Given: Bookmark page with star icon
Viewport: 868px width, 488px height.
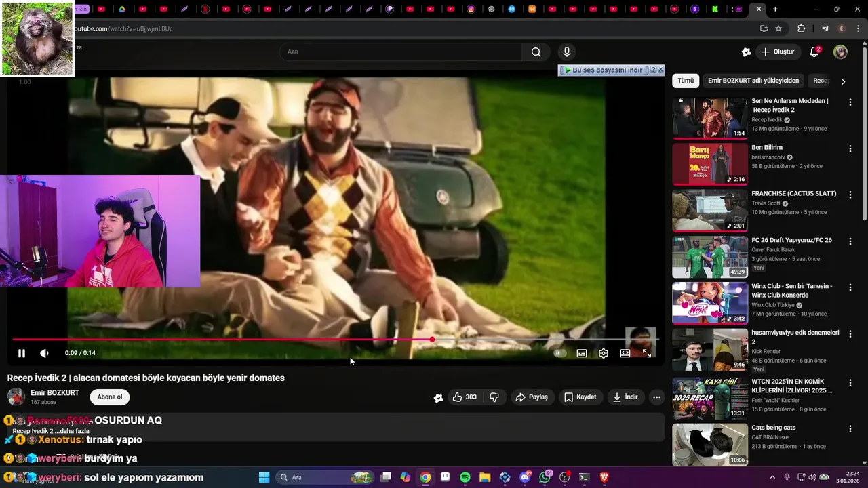Looking at the screenshot, I should point(778,28).
